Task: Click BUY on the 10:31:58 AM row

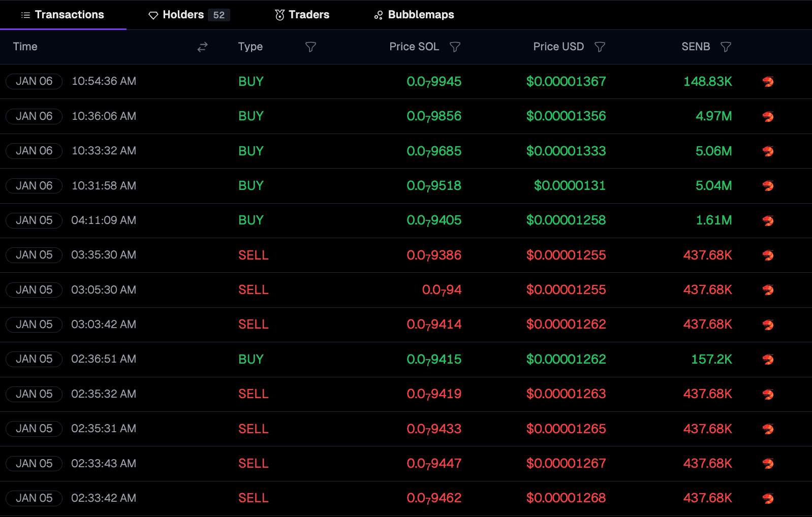Action: tap(251, 186)
